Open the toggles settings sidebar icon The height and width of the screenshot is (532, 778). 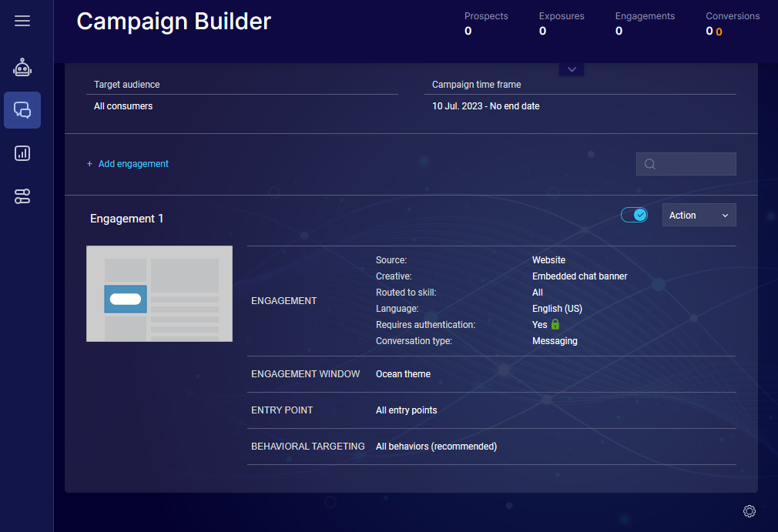point(22,196)
